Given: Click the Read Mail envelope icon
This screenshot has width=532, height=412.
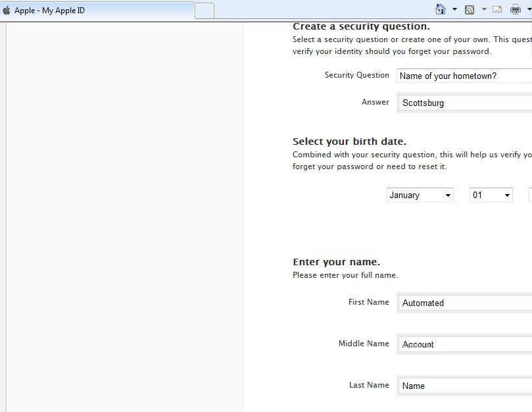Looking at the screenshot, I should (x=497, y=9).
